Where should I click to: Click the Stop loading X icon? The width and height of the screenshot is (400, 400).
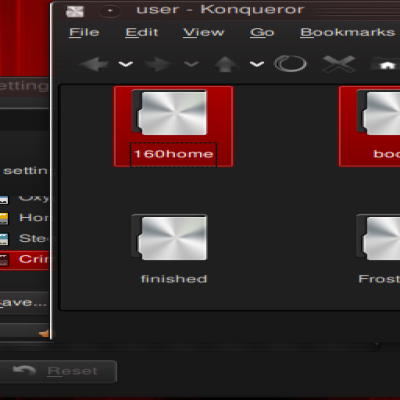339,63
